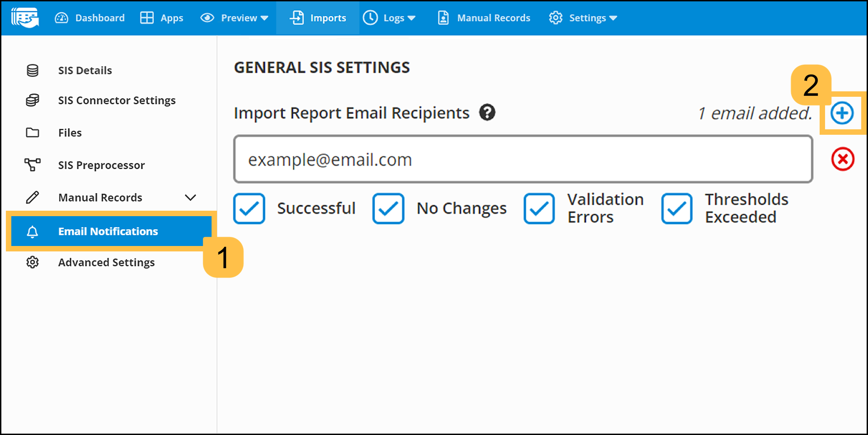Image resolution: width=868 pixels, height=435 pixels.
Task: Open Manual Records from top navigation
Action: [x=483, y=18]
